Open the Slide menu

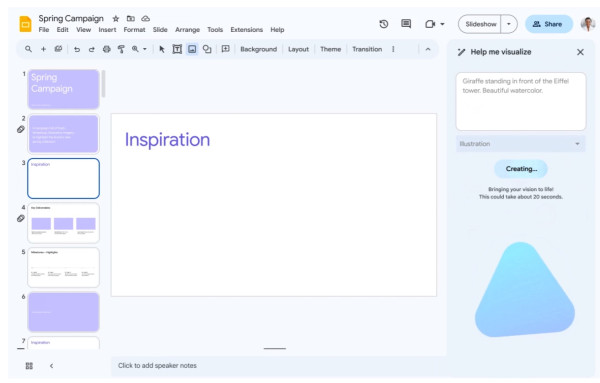pyautogui.click(x=160, y=29)
